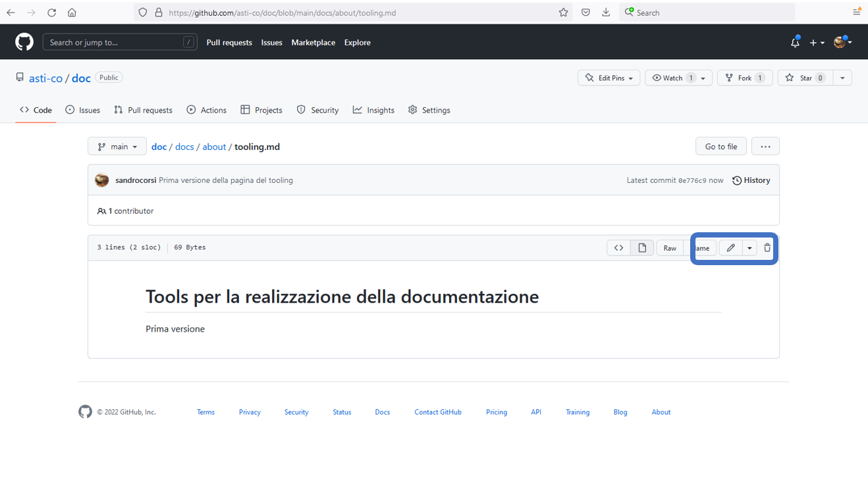Show the source code view icon
The image size is (868, 477).
[x=618, y=248]
